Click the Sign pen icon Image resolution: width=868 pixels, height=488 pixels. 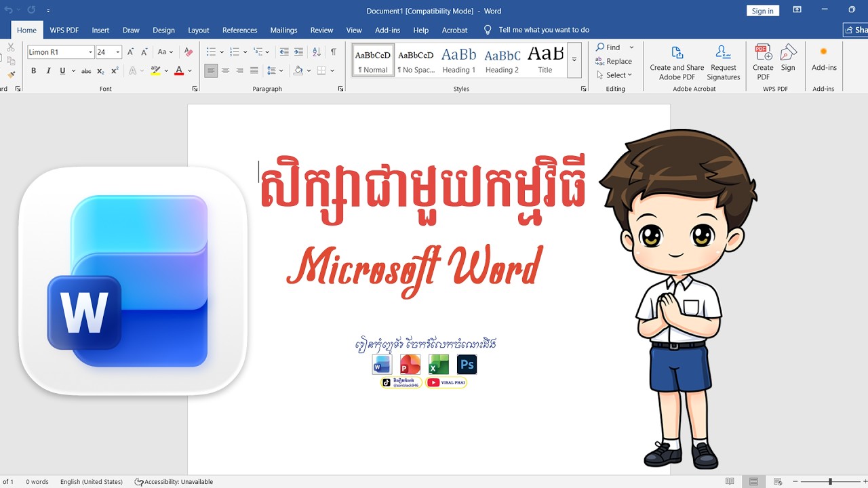pyautogui.click(x=788, y=58)
